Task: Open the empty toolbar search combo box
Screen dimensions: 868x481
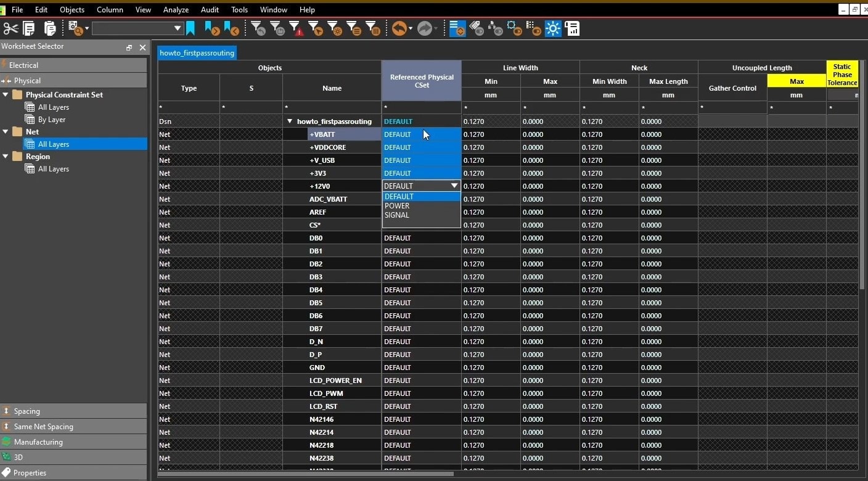Action: coord(137,28)
